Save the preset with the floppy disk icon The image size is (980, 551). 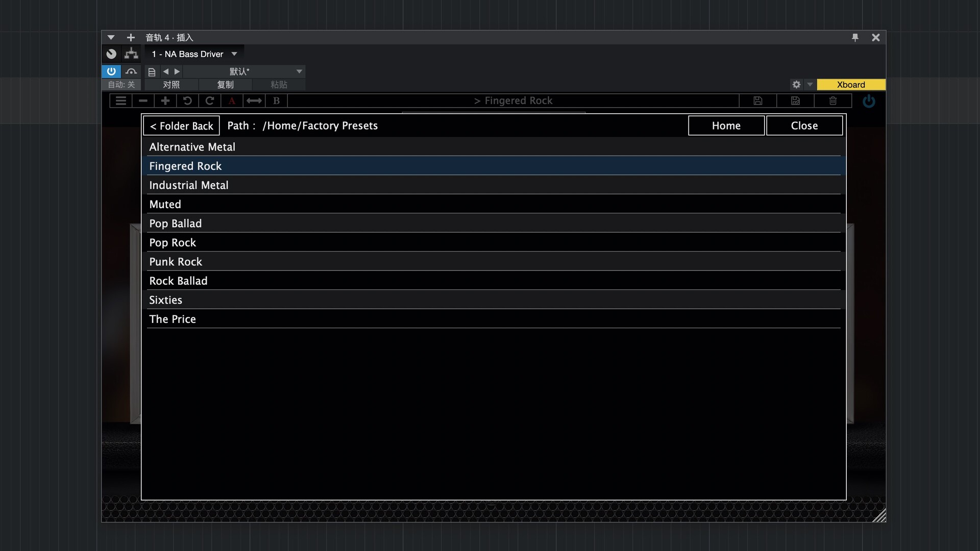[x=758, y=101]
